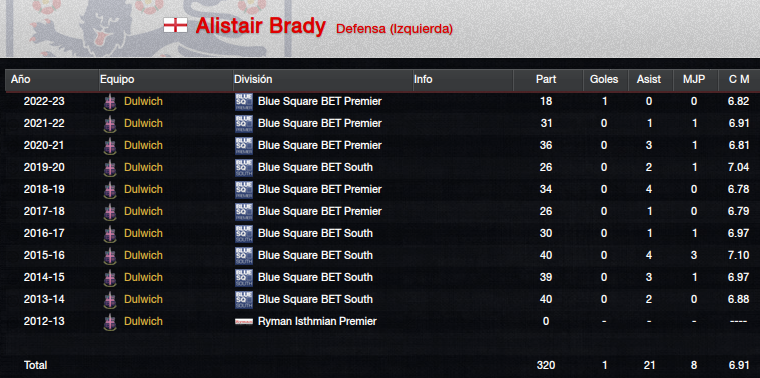The height and width of the screenshot is (378, 760).
Task: Open Dulwich team link in 2020-21 row
Action: (x=143, y=145)
